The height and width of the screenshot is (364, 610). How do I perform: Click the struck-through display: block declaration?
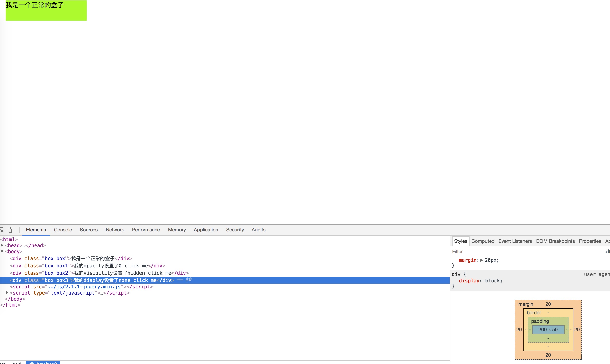pyautogui.click(x=481, y=281)
